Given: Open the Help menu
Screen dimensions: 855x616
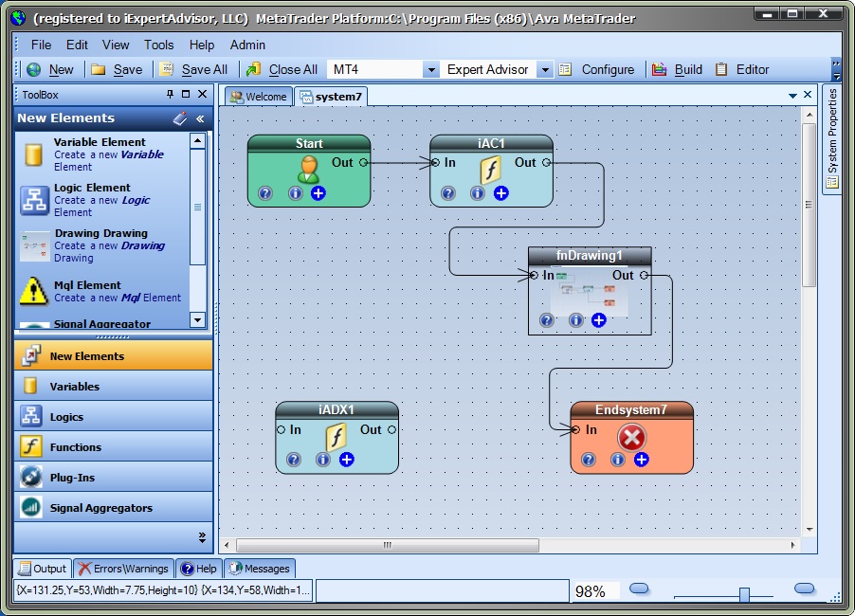Looking at the screenshot, I should click(202, 45).
